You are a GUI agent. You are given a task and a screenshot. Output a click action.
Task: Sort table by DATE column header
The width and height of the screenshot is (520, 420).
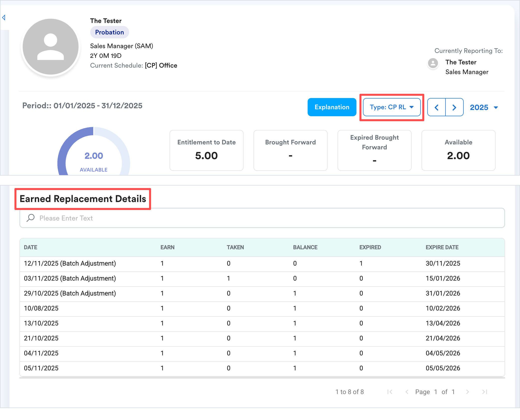[31, 247]
